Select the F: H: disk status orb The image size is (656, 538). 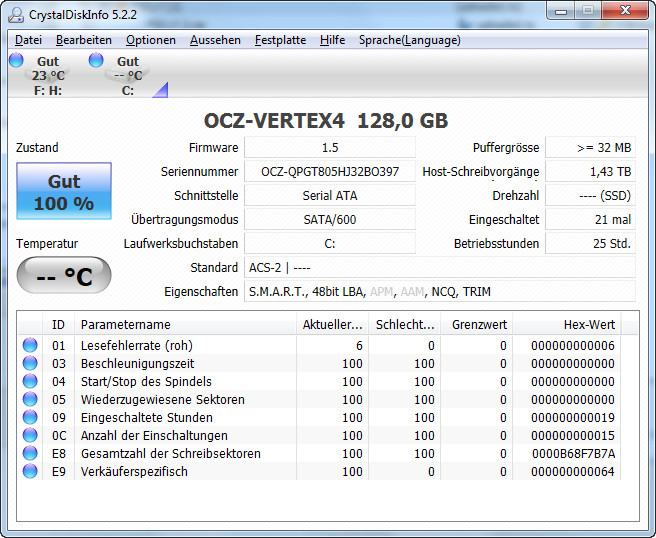point(16,60)
